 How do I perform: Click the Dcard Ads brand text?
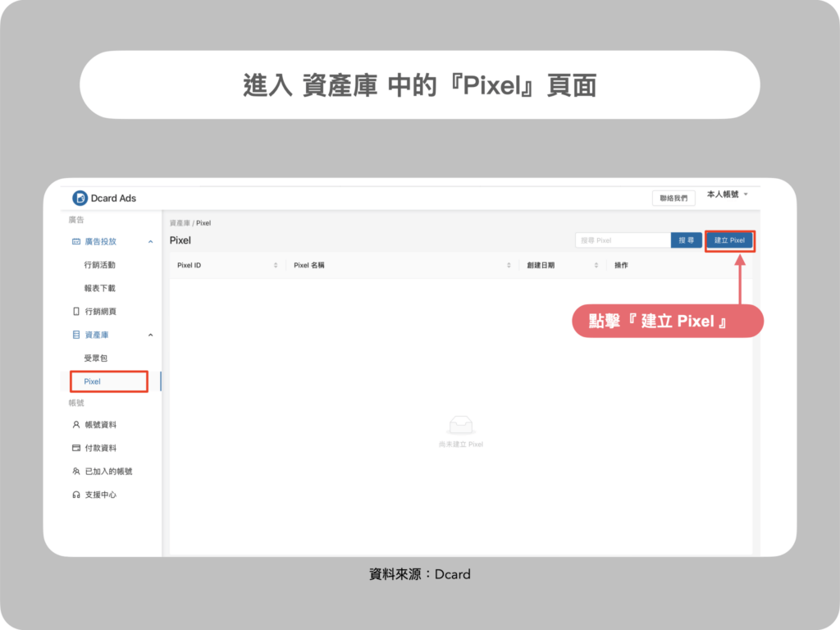[113, 199]
